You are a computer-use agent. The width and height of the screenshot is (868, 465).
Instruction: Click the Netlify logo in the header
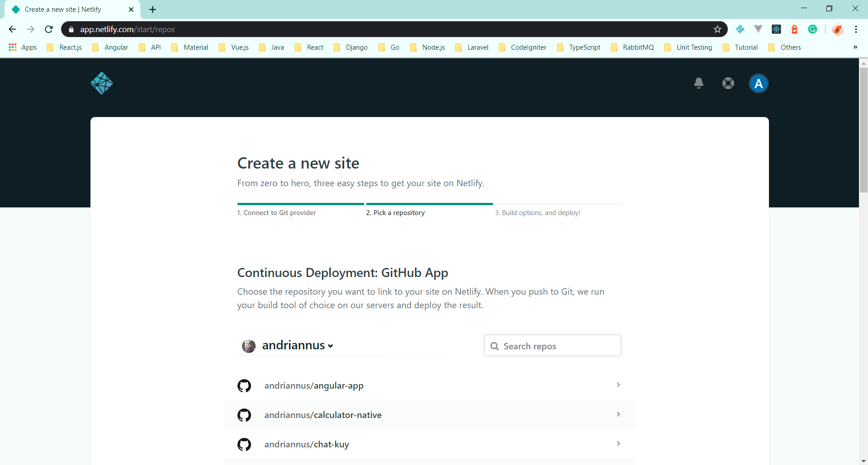pos(101,83)
